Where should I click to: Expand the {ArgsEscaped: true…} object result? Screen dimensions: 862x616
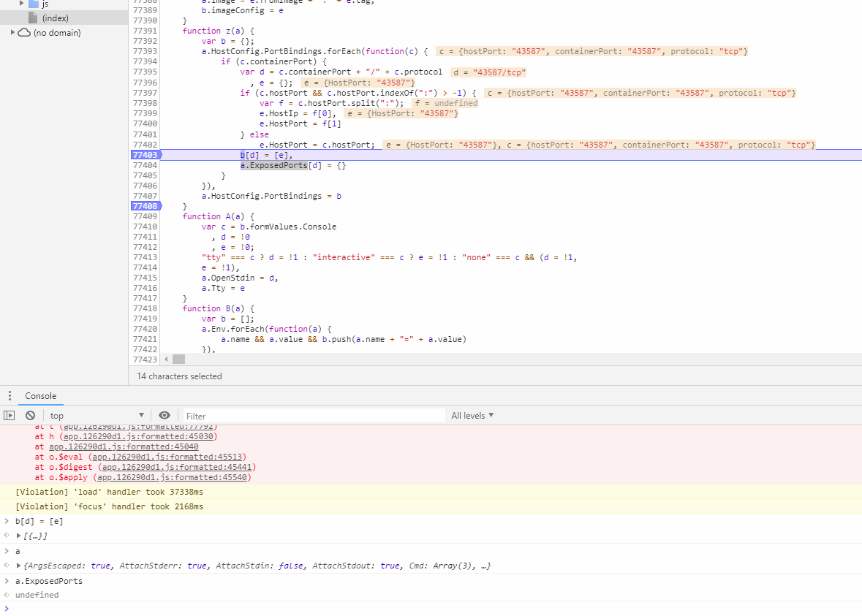(x=19, y=566)
